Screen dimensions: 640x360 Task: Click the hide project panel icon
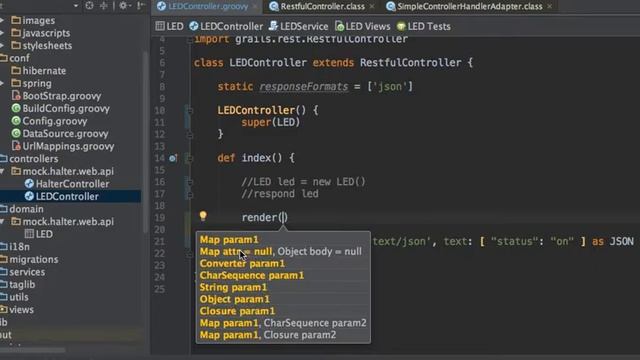pos(140,6)
